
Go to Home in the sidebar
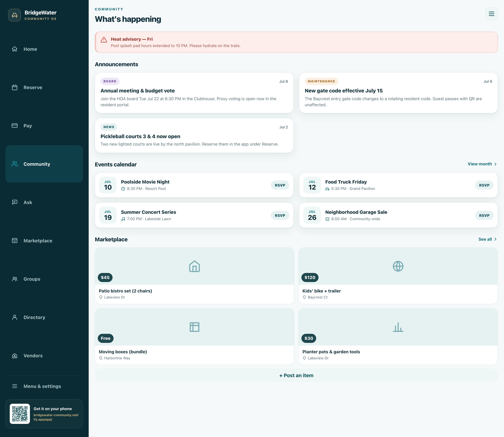tap(44, 49)
